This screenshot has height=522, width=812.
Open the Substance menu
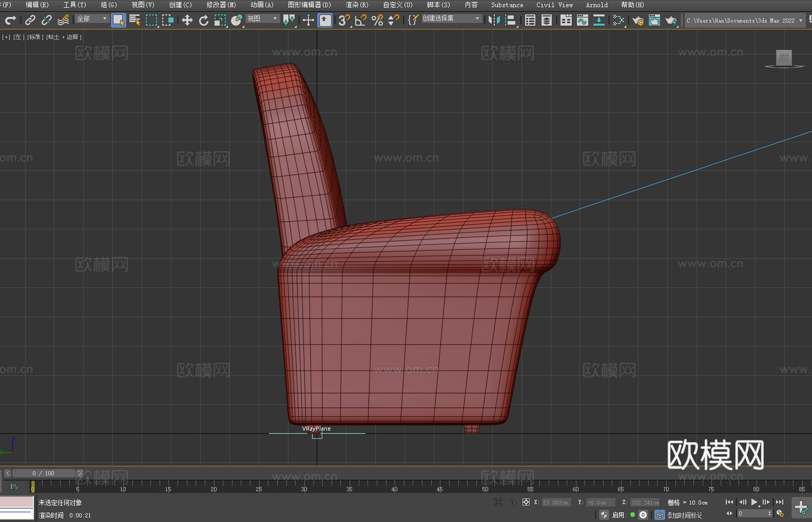click(507, 5)
